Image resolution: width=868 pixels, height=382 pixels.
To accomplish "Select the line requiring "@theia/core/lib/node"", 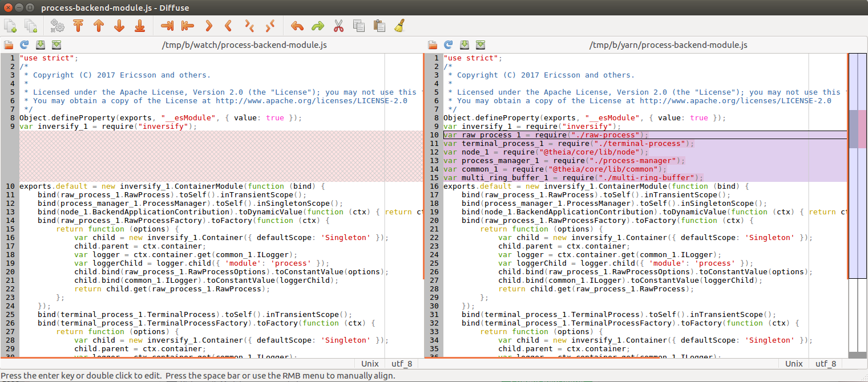I will 645,152.
